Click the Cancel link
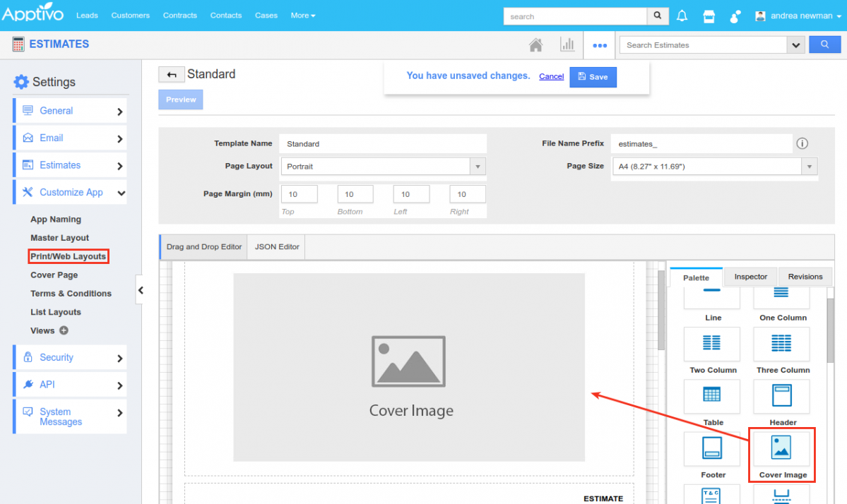The height and width of the screenshot is (504, 847). [551, 76]
